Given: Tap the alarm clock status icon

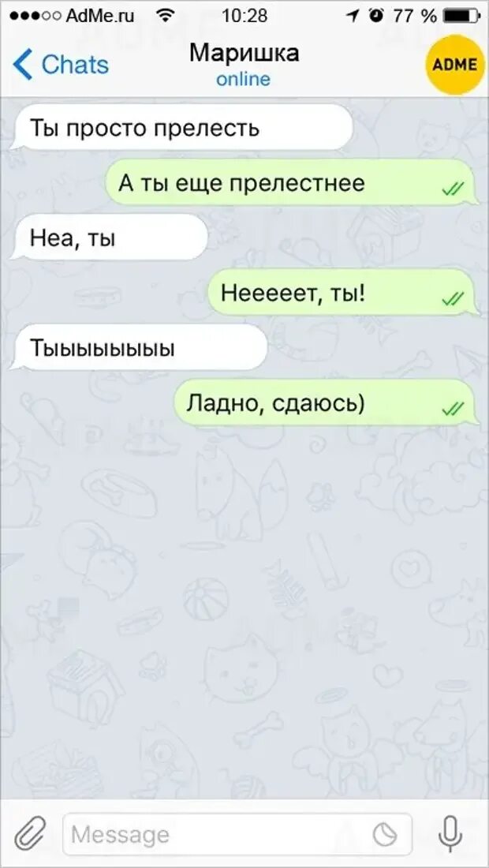Looking at the screenshot, I should (378, 16).
